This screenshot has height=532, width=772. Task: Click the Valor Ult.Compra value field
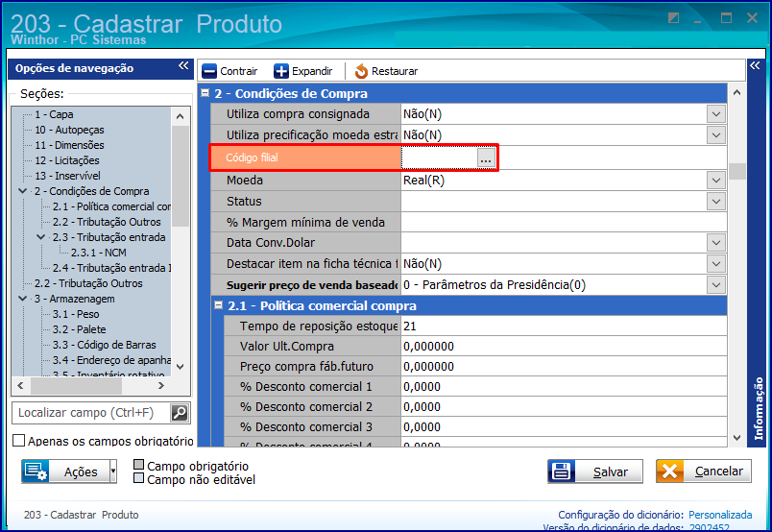click(x=564, y=346)
